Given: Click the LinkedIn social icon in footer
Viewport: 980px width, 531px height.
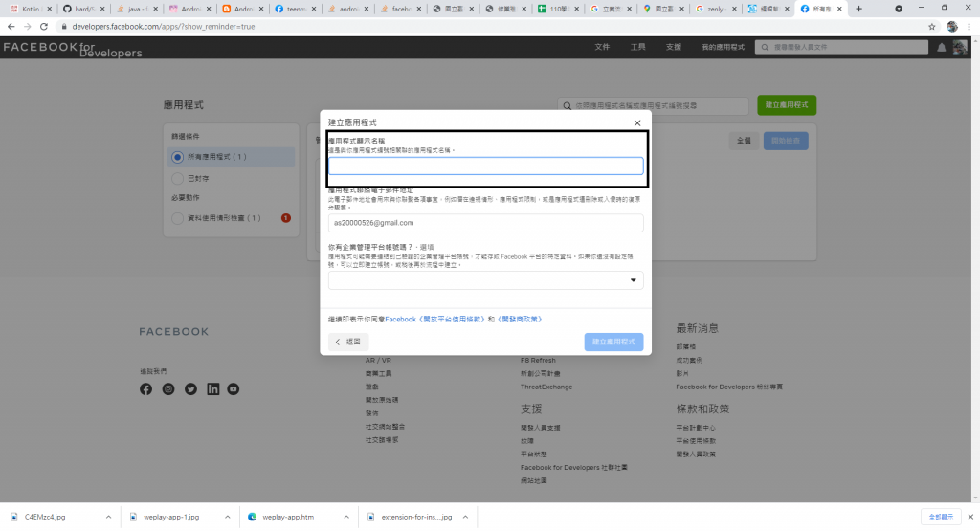Looking at the screenshot, I should point(213,389).
